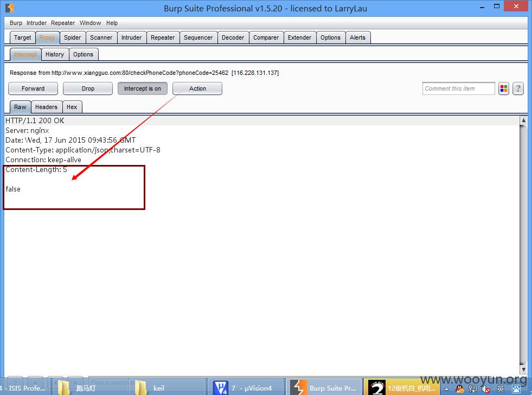
Task: Open the top-level Options tab
Action: tap(330, 37)
